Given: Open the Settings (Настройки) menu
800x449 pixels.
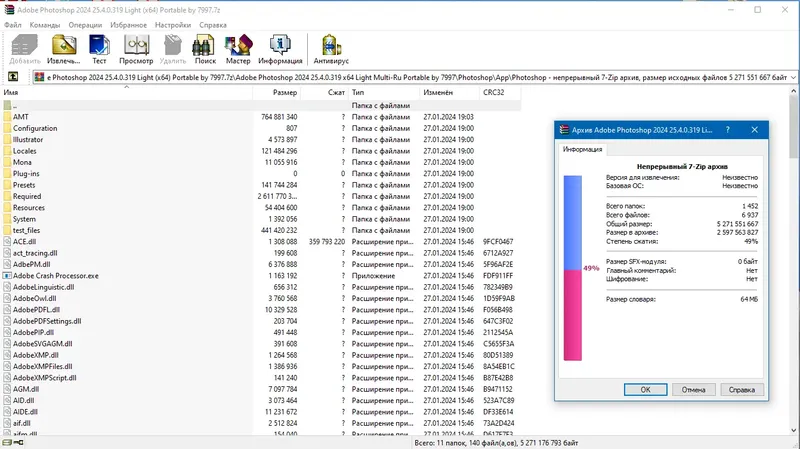Looking at the screenshot, I should 173,24.
